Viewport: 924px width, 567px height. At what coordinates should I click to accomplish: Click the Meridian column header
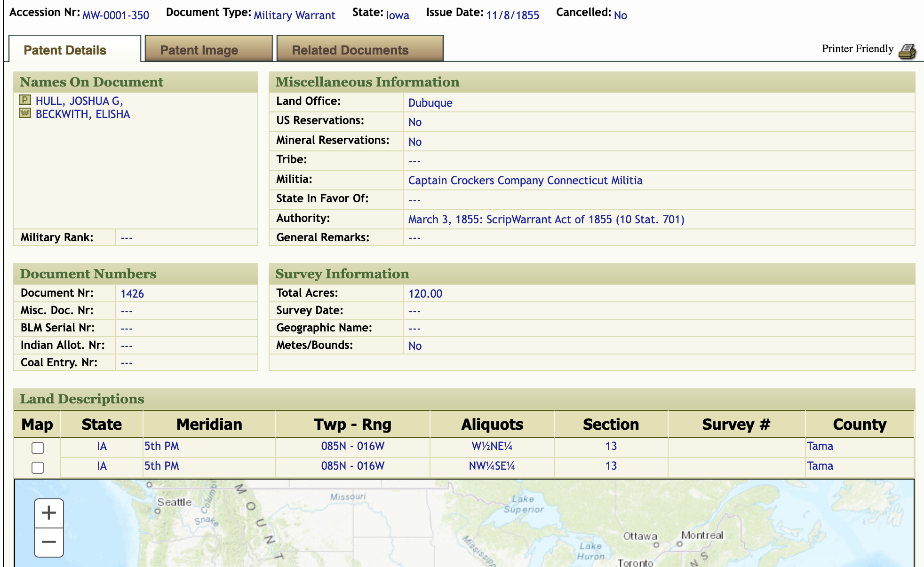[x=209, y=425]
